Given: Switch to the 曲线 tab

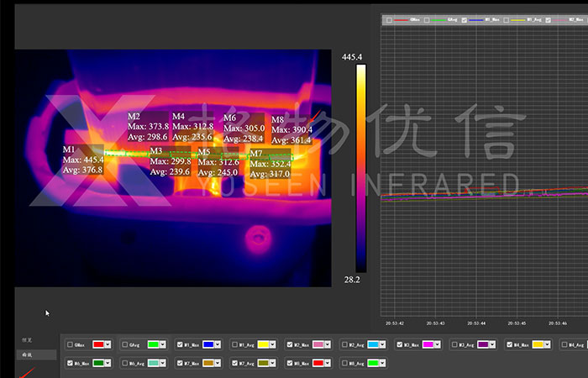Looking at the screenshot, I should pos(28,355).
